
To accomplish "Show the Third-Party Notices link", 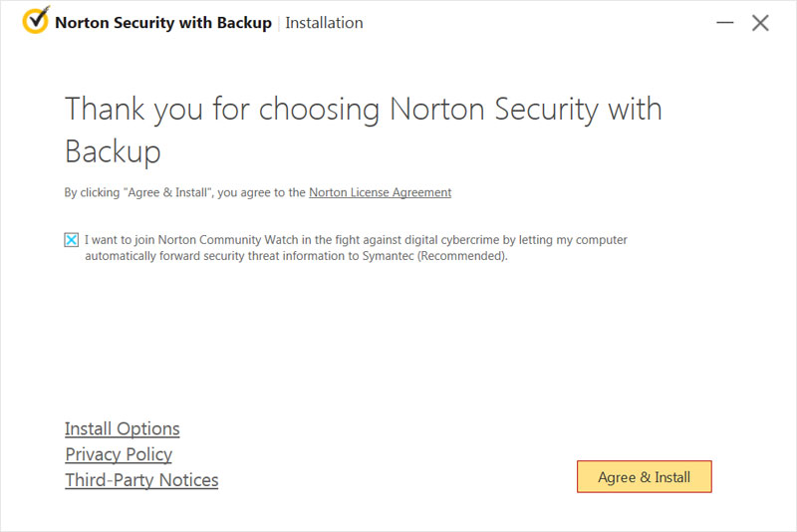I will 141,480.
